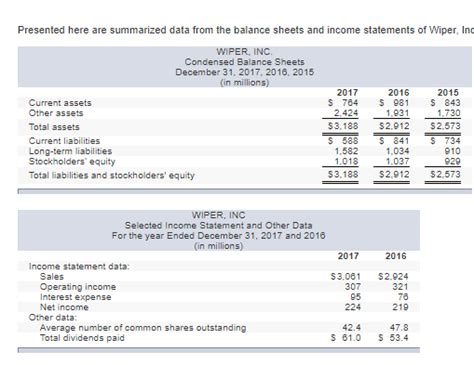Click the 2016 operating income value 321

click(x=400, y=287)
